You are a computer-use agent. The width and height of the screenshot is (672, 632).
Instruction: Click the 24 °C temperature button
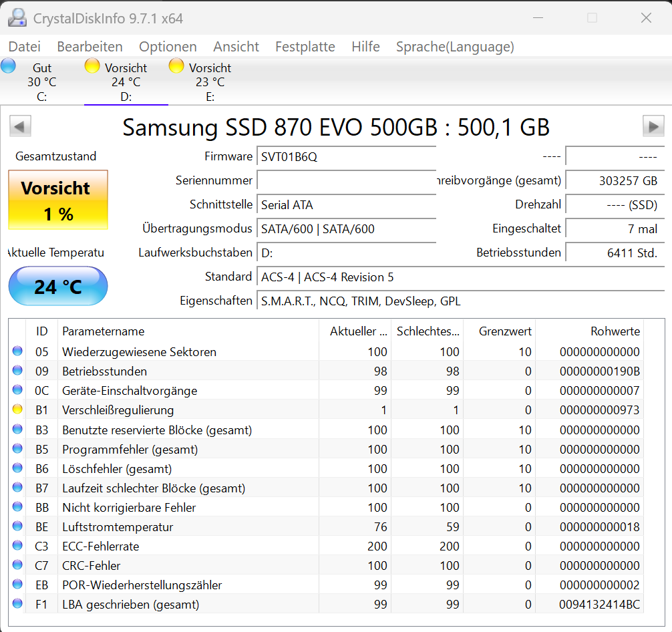tap(58, 287)
